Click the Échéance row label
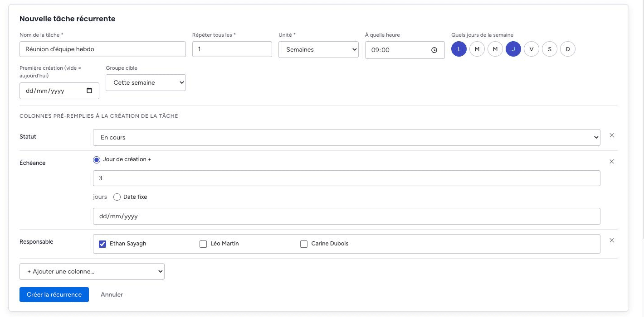The height and width of the screenshot is (317, 644). click(x=33, y=163)
